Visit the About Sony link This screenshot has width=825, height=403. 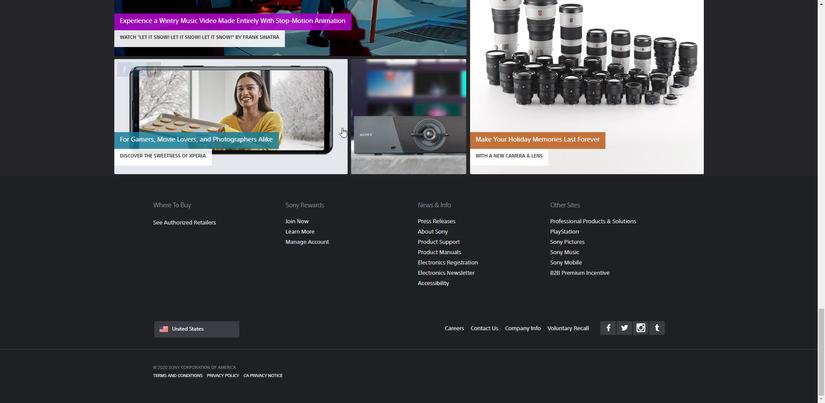click(x=432, y=231)
